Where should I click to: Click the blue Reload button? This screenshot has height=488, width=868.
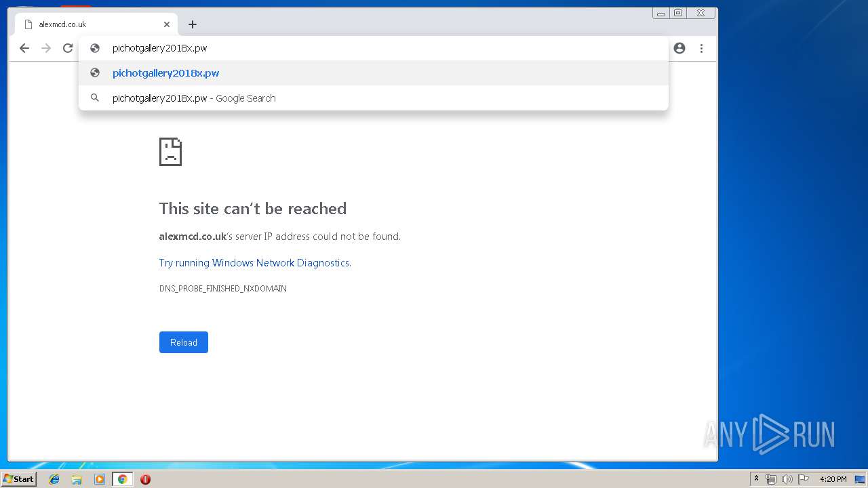(x=184, y=342)
